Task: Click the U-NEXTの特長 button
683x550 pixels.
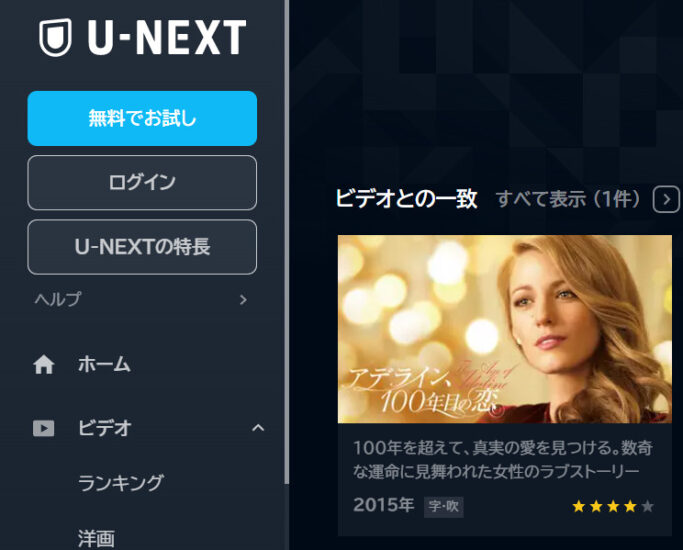Action: tap(142, 247)
